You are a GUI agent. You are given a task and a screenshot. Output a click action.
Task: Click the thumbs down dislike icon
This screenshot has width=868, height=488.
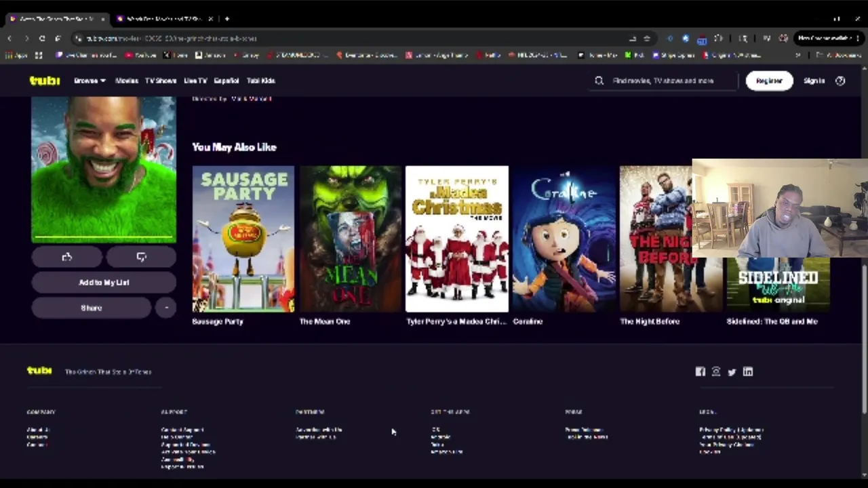[x=141, y=257]
